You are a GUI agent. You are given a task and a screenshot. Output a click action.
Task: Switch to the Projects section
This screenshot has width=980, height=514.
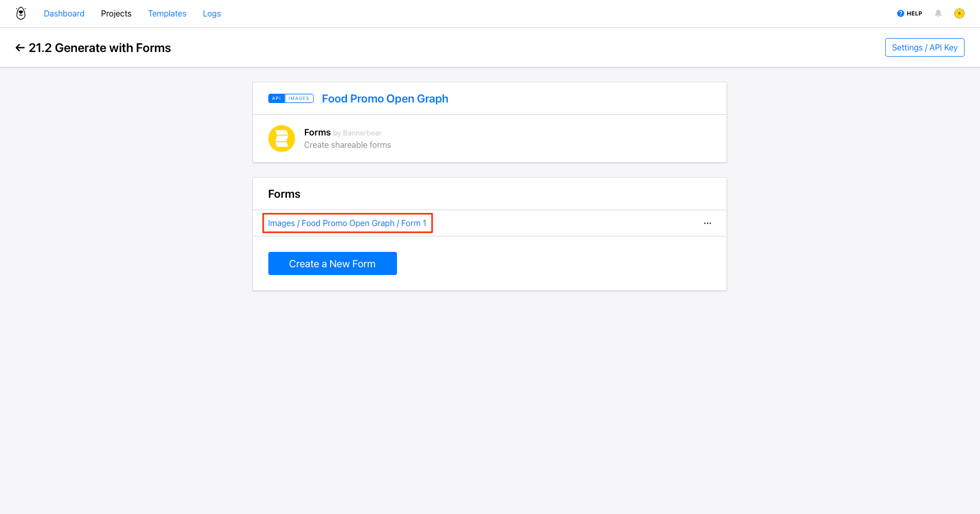(x=116, y=13)
